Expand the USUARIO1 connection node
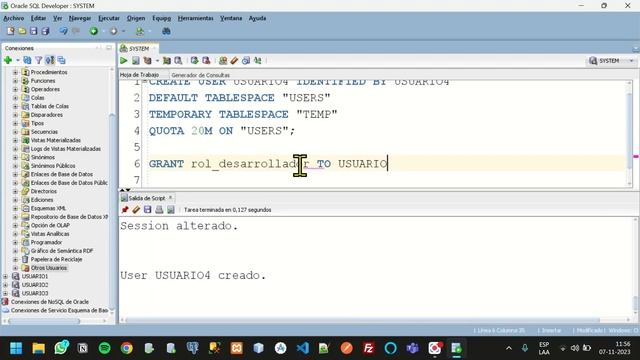This screenshot has height=360, width=640. click(5, 276)
